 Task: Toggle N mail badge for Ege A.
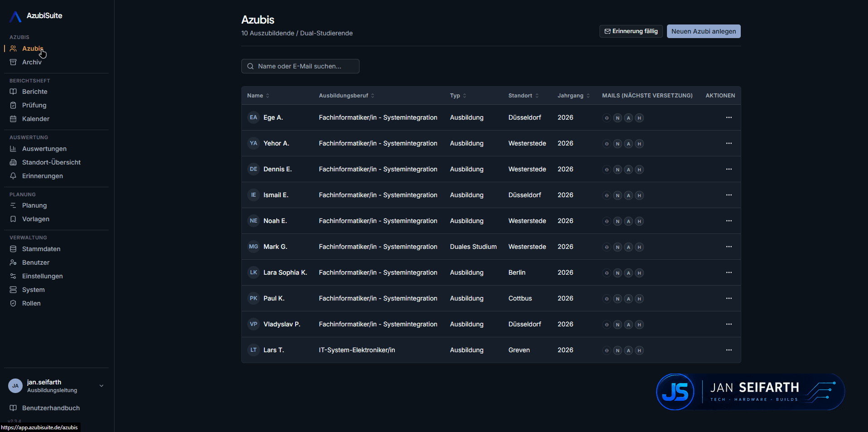click(618, 118)
